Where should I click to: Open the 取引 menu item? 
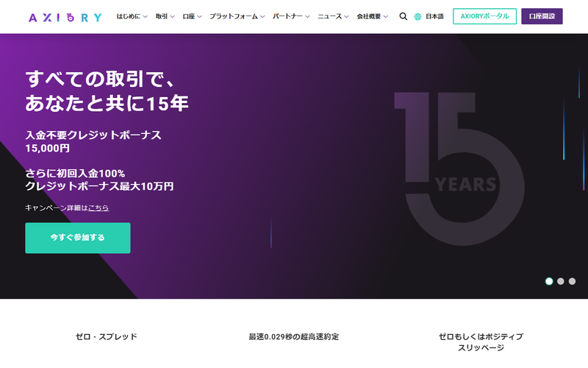pos(162,16)
